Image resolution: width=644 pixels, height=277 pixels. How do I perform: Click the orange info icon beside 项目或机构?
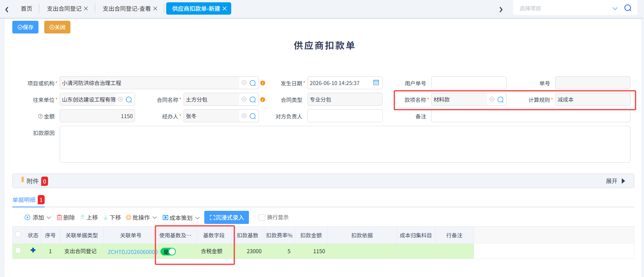point(263,83)
